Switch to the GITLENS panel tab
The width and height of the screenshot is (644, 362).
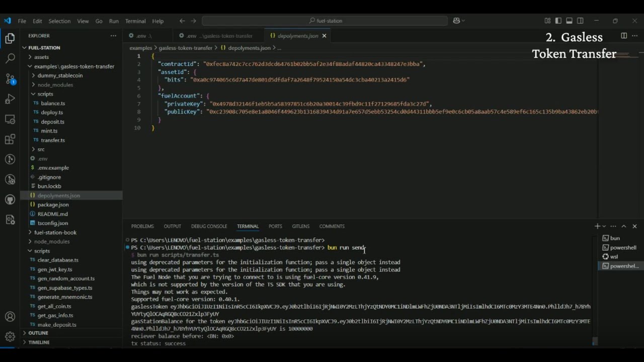(301, 226)
